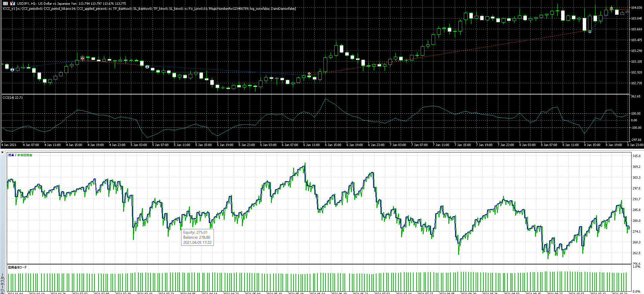
Task: Close the strategy tester panel
Action: click(3, 152)
